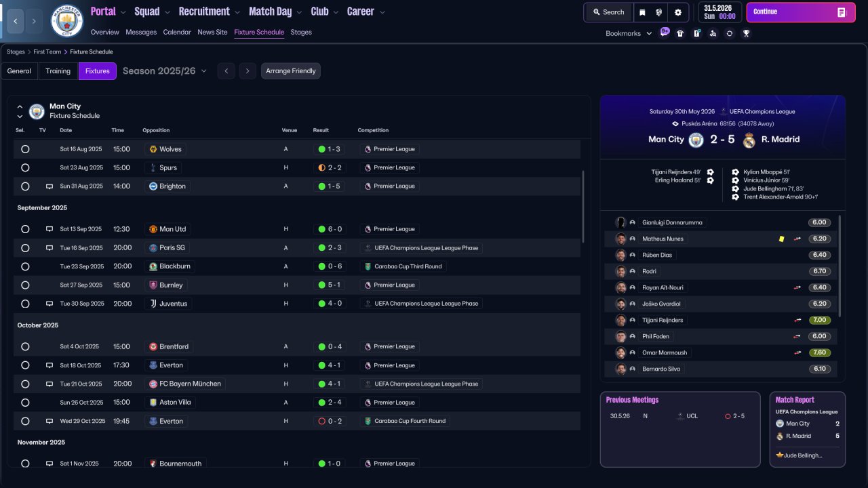This screenshot has width=868, height=488.
Task: Click the fixture list vertical scrollbar
Action: 583,207
